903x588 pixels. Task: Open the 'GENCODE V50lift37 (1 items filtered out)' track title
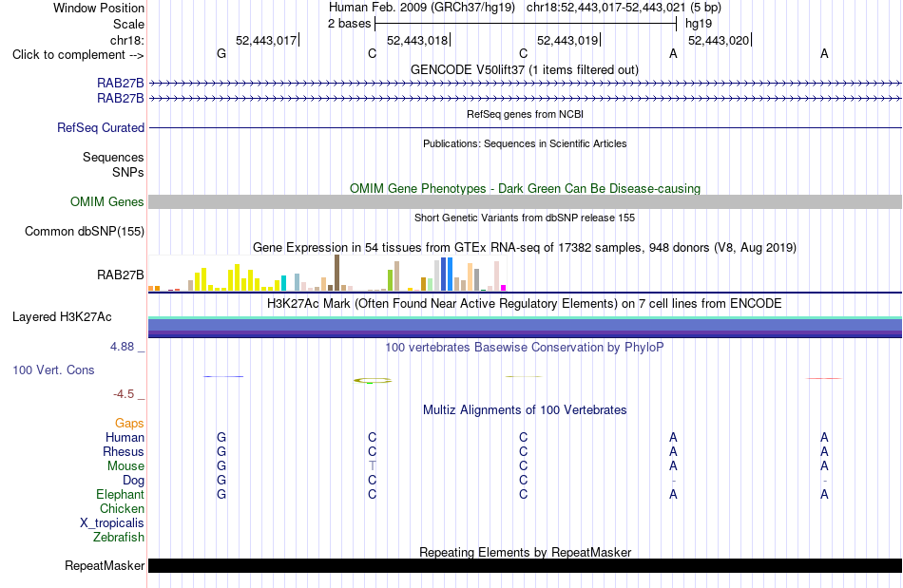click(525, 69)
